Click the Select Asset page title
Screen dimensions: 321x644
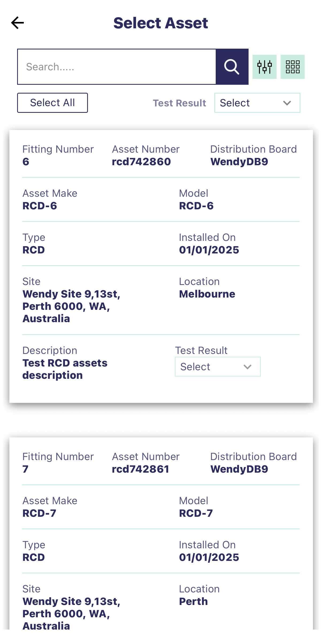[x=161, y=23]
